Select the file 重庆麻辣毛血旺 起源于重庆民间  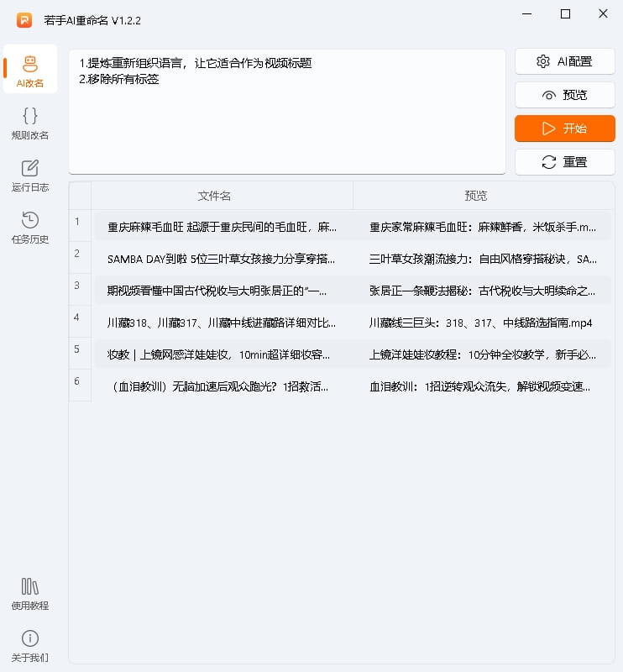pyautogui.click(x=222, y=227)
